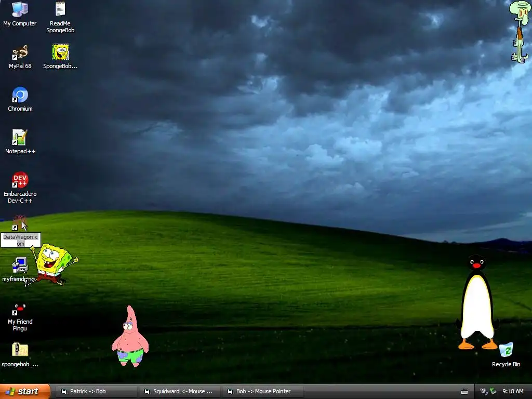The image size is (532, 399).
Task: Click the 9:18 AM taskbar clock
Action: click(513, 392)
